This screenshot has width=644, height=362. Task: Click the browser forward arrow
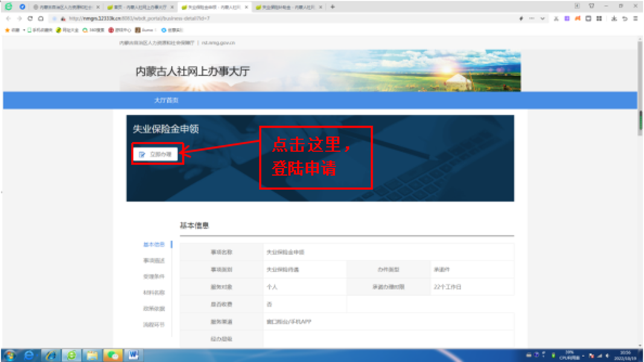19,19
